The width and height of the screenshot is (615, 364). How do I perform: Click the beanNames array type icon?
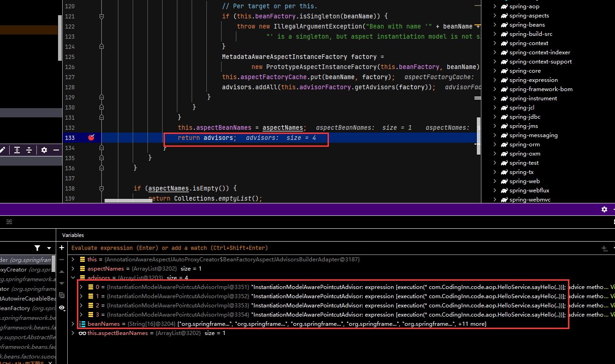[82, 324]
